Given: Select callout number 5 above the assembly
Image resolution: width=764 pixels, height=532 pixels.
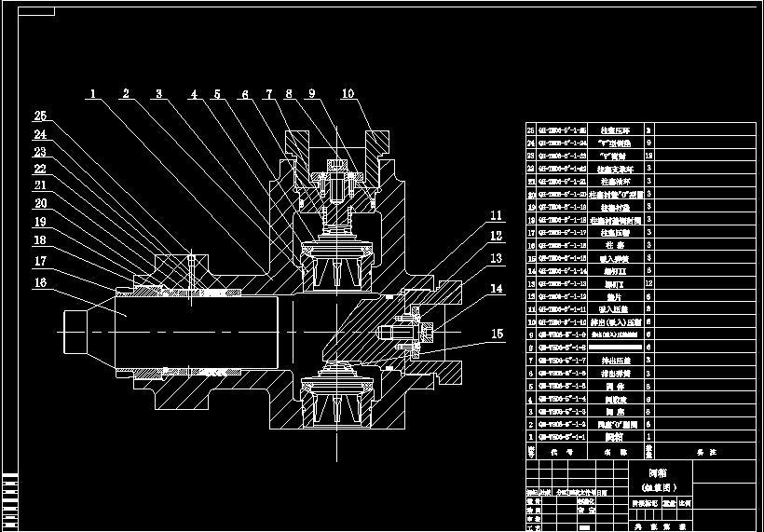Looking at the screenshot, I should [217, 94].
